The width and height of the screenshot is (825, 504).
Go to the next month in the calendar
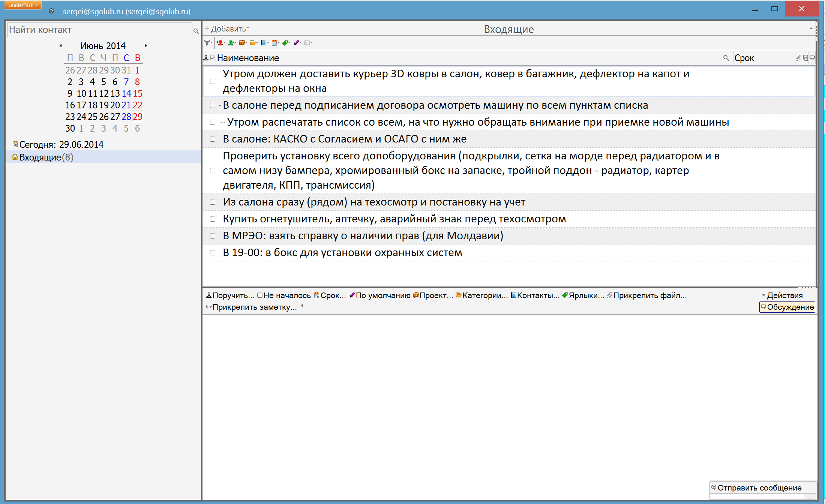(x=145, y=46)
